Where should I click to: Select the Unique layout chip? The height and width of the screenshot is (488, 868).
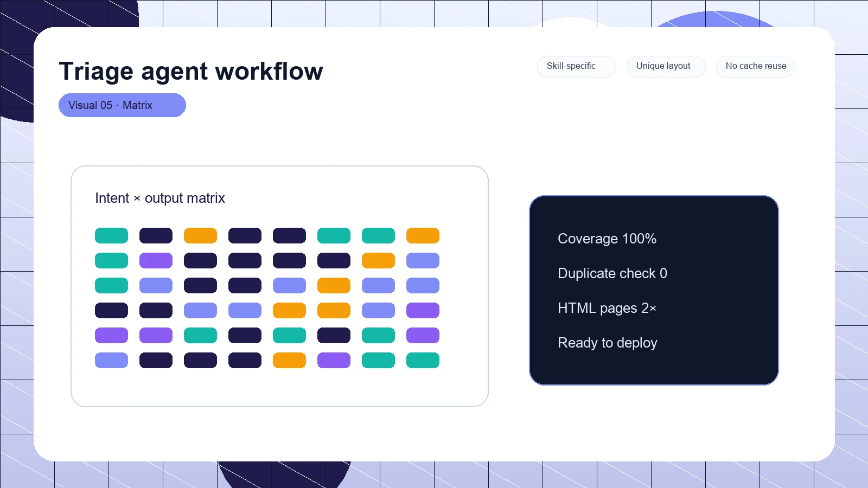pyautogui.click(x=666, y=66)
